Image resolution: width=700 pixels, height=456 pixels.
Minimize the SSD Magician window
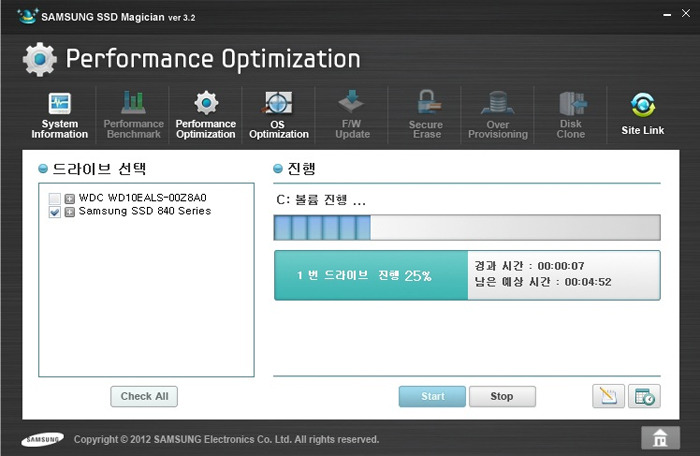(667, 15)
